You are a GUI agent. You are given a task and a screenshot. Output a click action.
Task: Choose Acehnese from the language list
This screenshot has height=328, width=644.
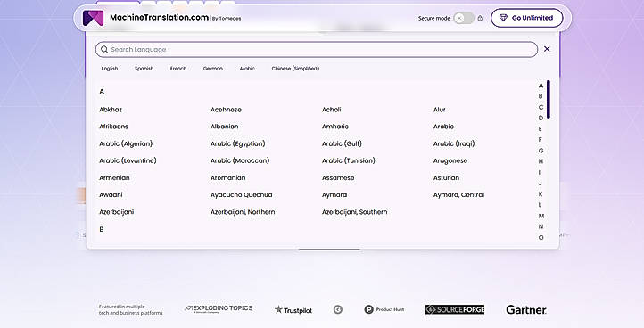(x=226, y=110)
